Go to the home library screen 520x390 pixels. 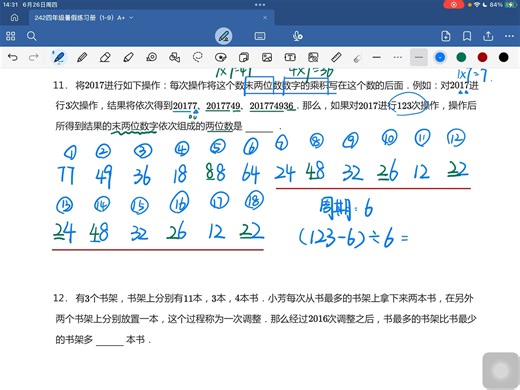coord(14,18)
